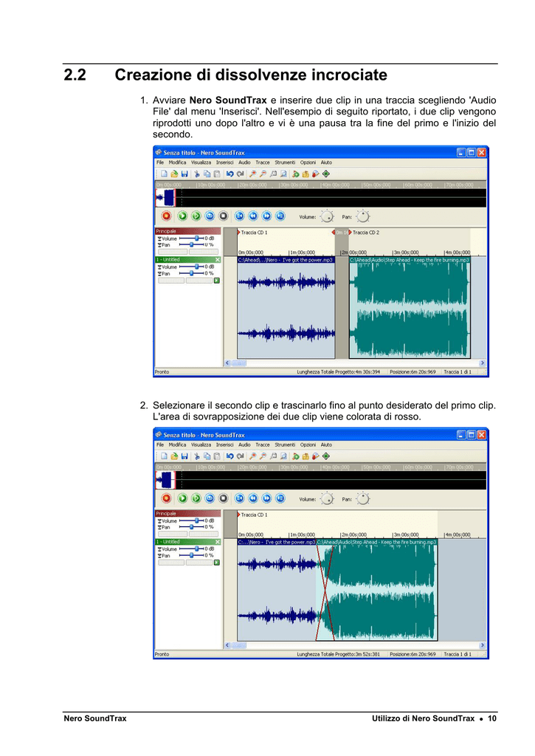
Task: Click Undo arrow in upper SoundTrax window
Action: tap(230, 174)
